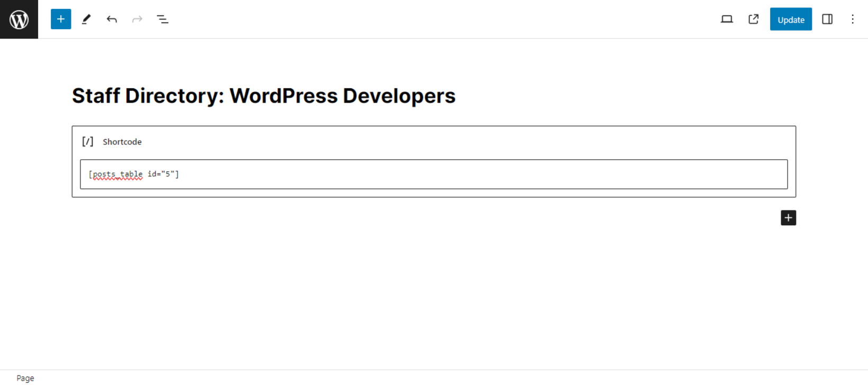Image resolution: width=868 pixels, height=385 pixels.
Task: Select the Page breadcrumb in the footer
Action: (x=25, y=378)
